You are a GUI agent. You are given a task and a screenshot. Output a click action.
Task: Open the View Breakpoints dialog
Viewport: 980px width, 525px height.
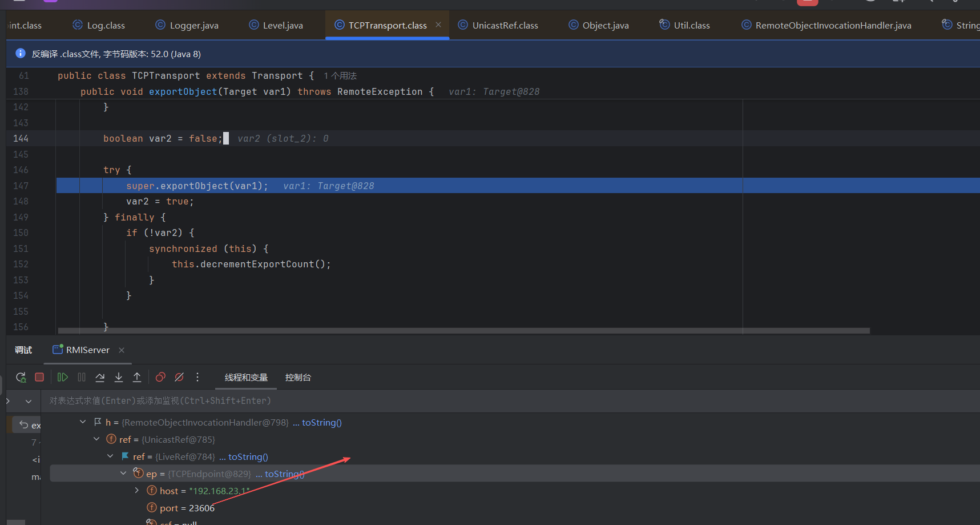click(x=160, y=377)
